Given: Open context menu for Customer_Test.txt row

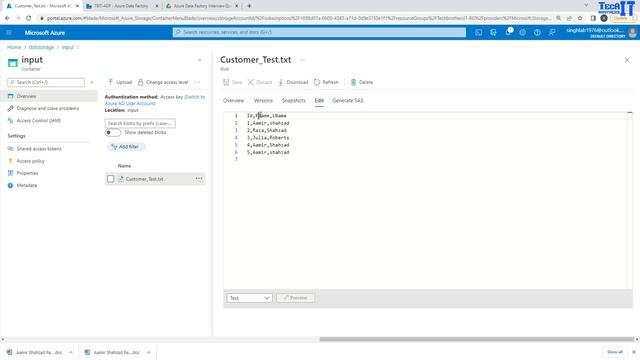Looking at the screenshot, I should click(199, 179).
